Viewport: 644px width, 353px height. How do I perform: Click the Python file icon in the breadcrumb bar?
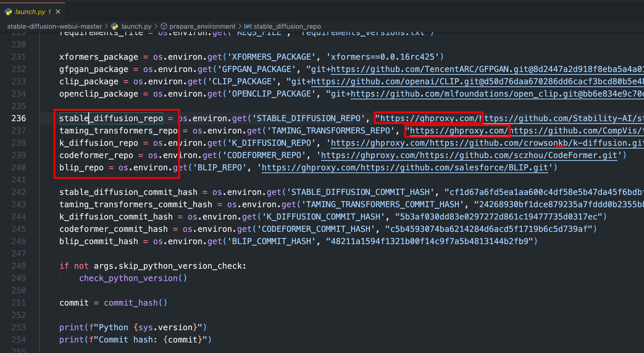[x=114, y=26]
